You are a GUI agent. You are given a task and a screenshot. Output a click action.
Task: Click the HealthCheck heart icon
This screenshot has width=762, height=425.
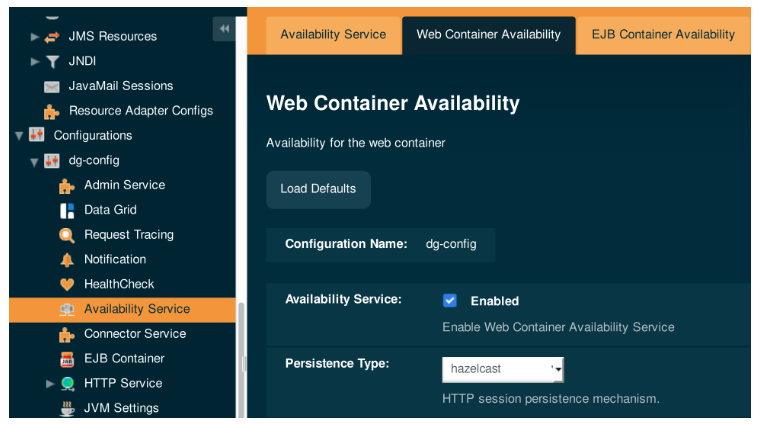pos(67,285)
